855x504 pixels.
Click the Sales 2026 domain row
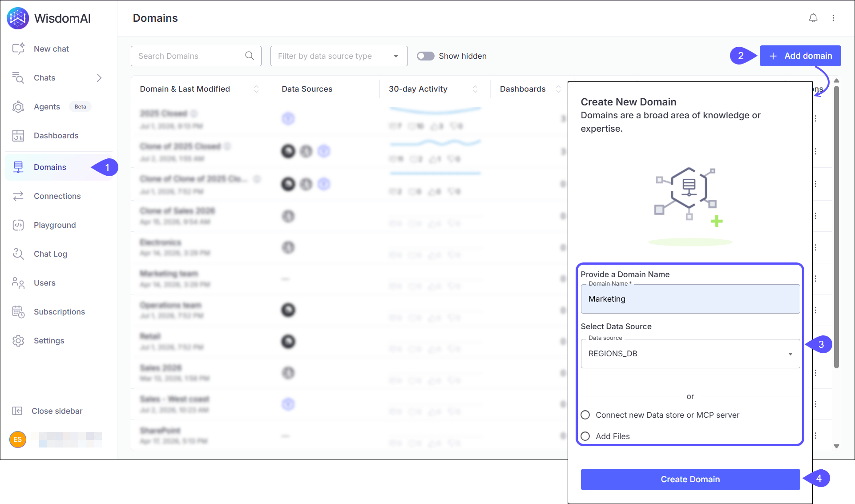(x=349, y=373)
